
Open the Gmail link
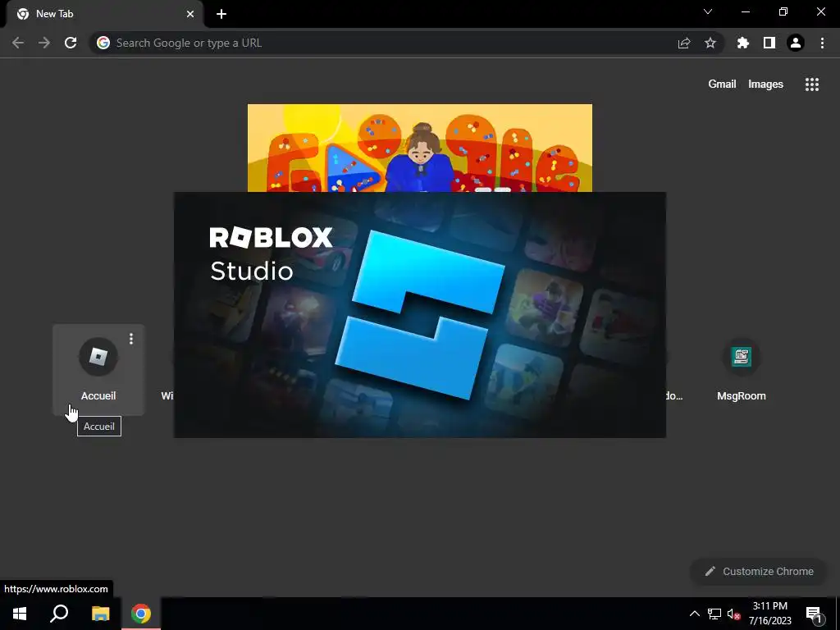pyautogui.click(x=722, y=84)
